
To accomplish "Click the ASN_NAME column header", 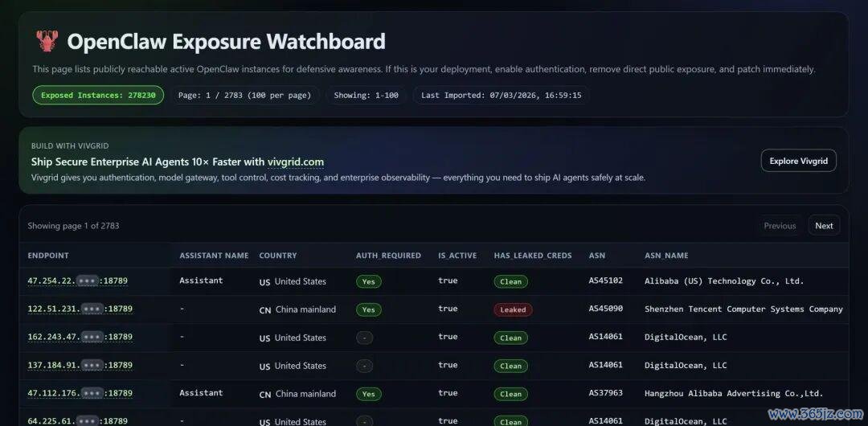I will (x=666, y=256).
